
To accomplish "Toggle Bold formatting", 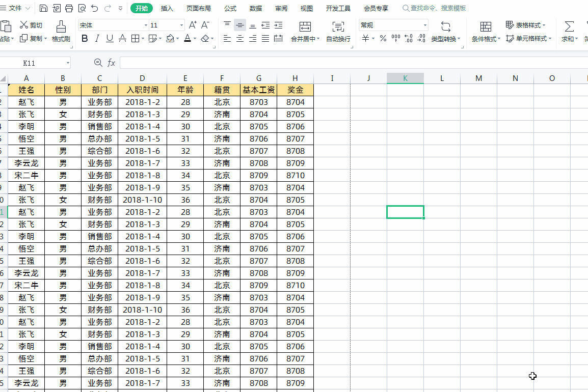I will 85,38.
